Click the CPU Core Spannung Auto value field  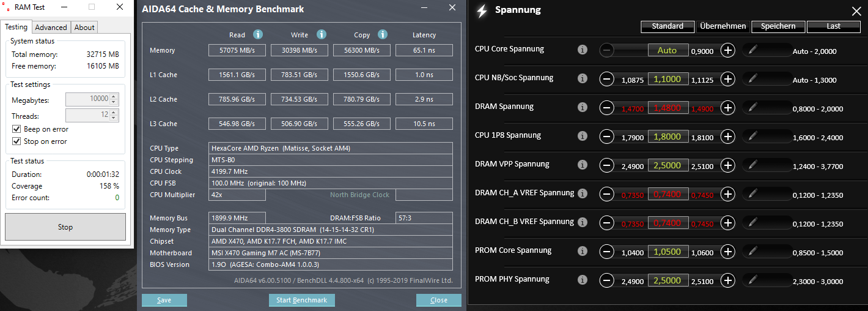click(668, 50)
